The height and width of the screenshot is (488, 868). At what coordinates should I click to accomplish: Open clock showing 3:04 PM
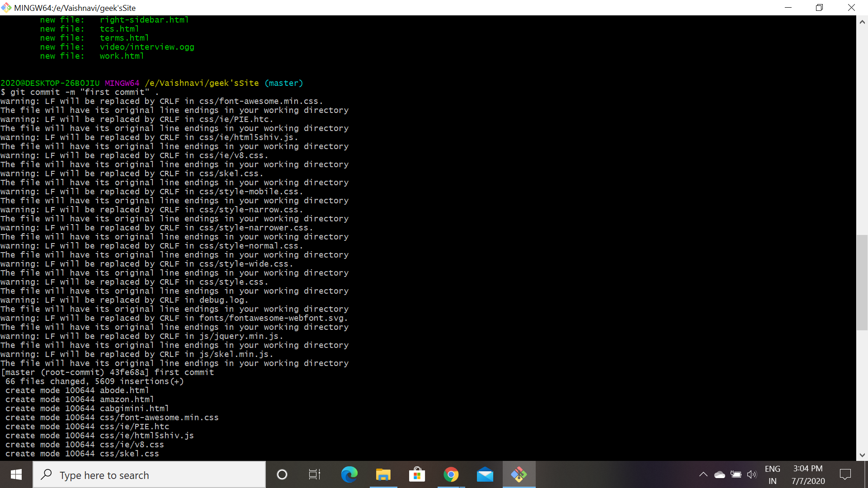pos(808,474)
